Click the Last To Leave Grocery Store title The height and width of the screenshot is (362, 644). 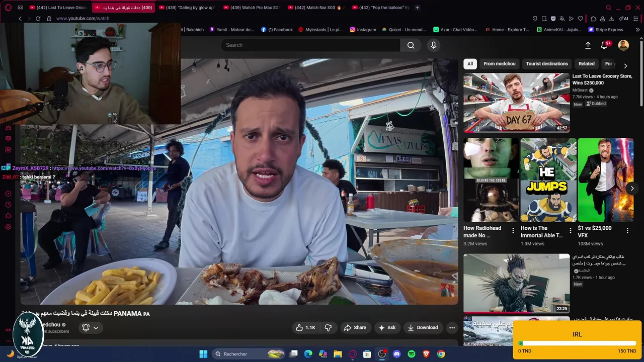click(x=602, y=79)
